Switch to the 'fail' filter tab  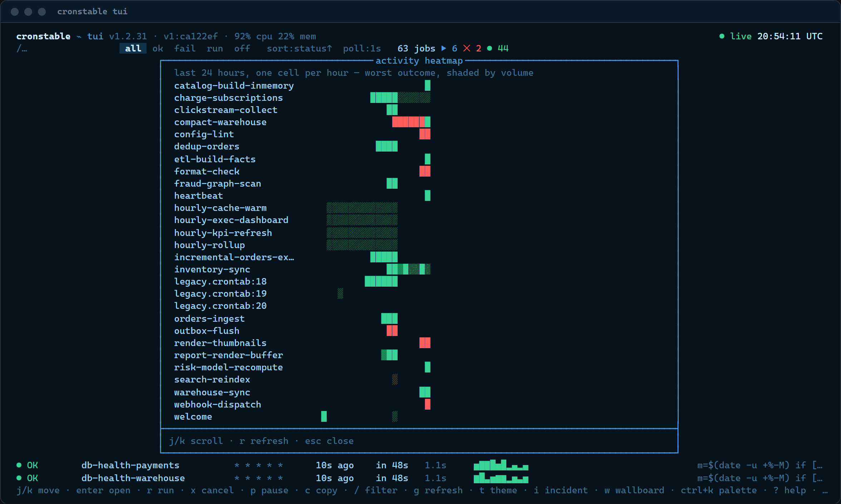[185, 48]
